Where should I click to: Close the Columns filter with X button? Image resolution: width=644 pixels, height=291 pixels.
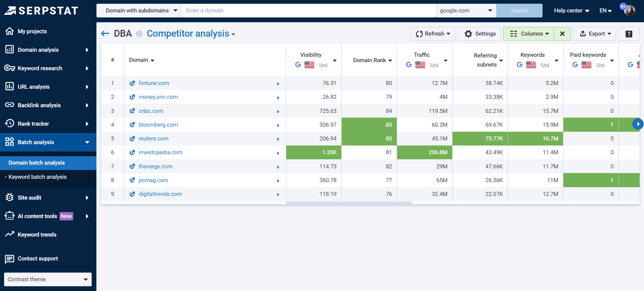(562, 34)
